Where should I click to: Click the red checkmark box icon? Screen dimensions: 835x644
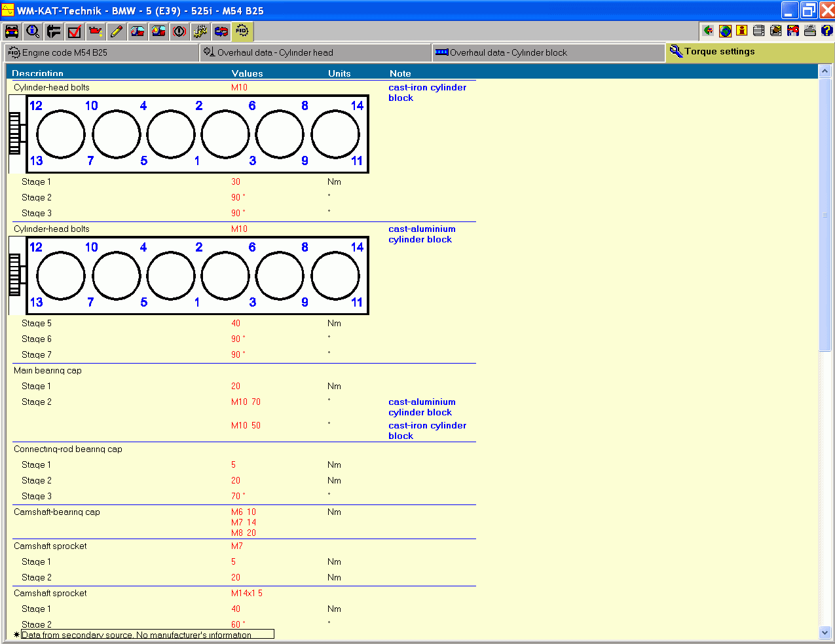[x=75, y=31]
